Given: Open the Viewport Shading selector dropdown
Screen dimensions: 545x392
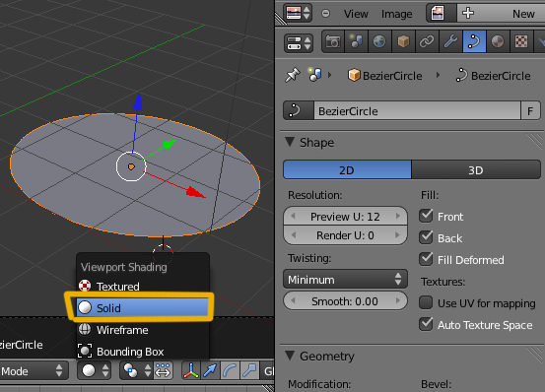Looking at the screenshot, I should [95, 370].
